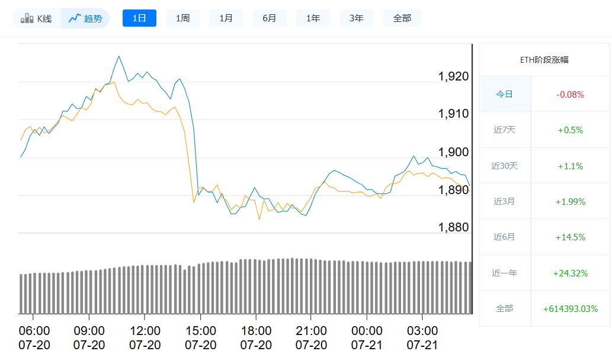This screenshot has width=612, height=364.
Task: Select the 1月 time range
Action: pyautogui.click(x=226, y=18)
